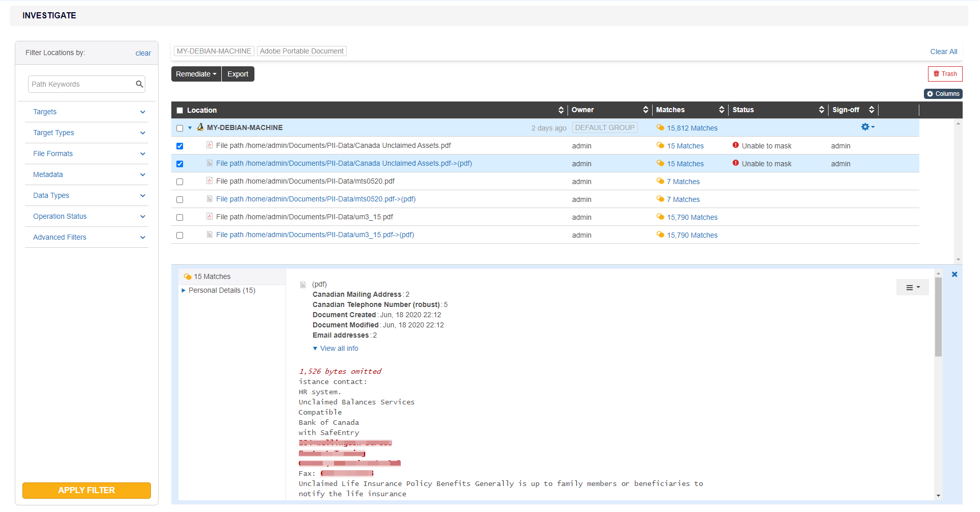Expand Personal Details (15) tree node

pyautogui.click(x=184, y=291)
